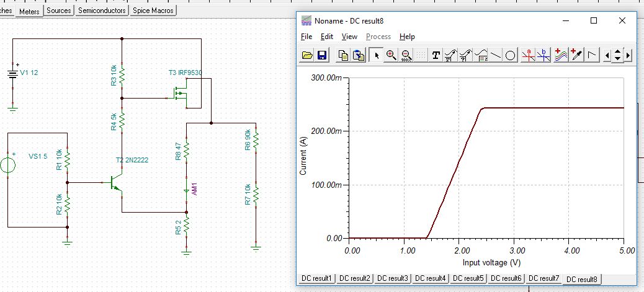Click the left arrow pan button
This screenshot has height=292, width=644.
pos(607,55)
